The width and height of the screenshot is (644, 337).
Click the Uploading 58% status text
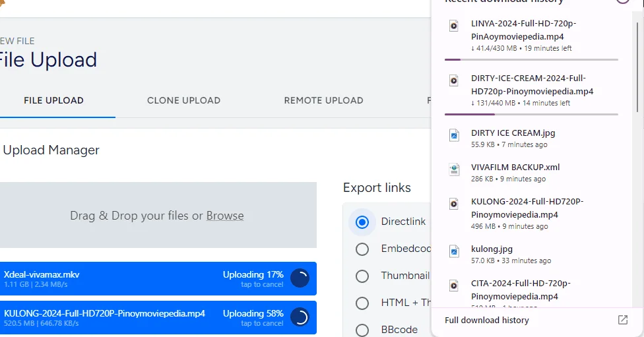[253, 314]
